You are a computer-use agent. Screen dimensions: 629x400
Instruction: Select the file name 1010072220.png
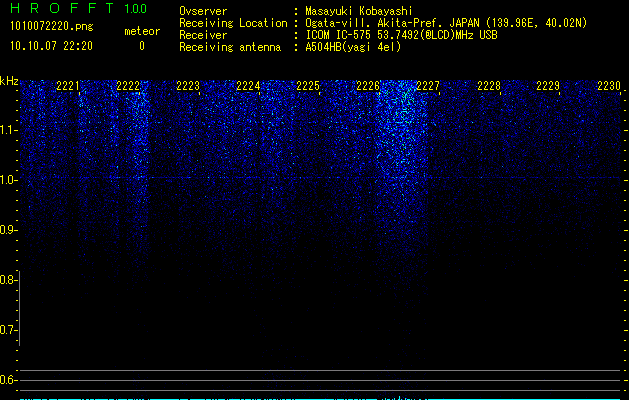[x=52, y=26]
